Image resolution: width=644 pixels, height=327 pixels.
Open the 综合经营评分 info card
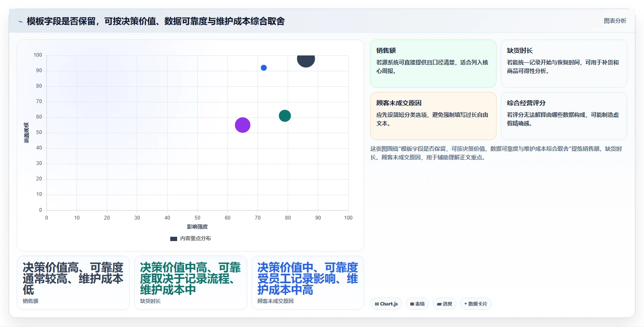pyautogui.click(x=564, y=116)
